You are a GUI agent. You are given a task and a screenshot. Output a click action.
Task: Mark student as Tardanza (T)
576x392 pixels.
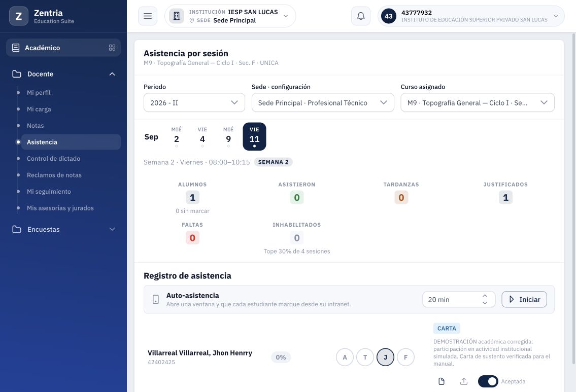pos(365,357)
